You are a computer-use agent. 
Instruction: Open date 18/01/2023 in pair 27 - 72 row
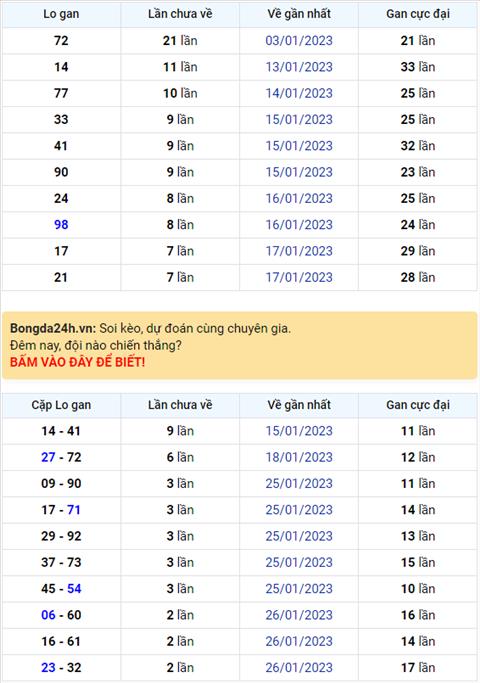299,457
